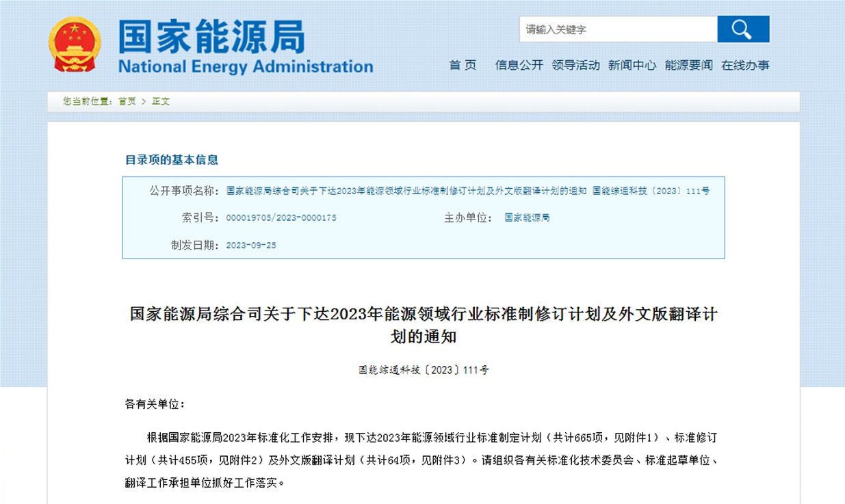Open the 首页 navigation menu item
The image size is (845, 504).
[x=463, y=66]
